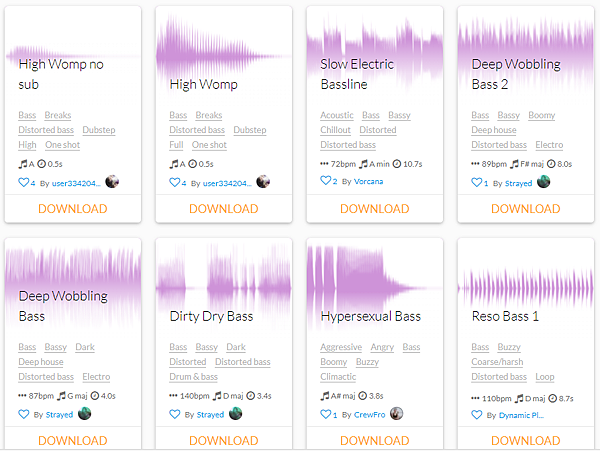Open CrewFro's profile link
The image size is (600, 451).
370,415
